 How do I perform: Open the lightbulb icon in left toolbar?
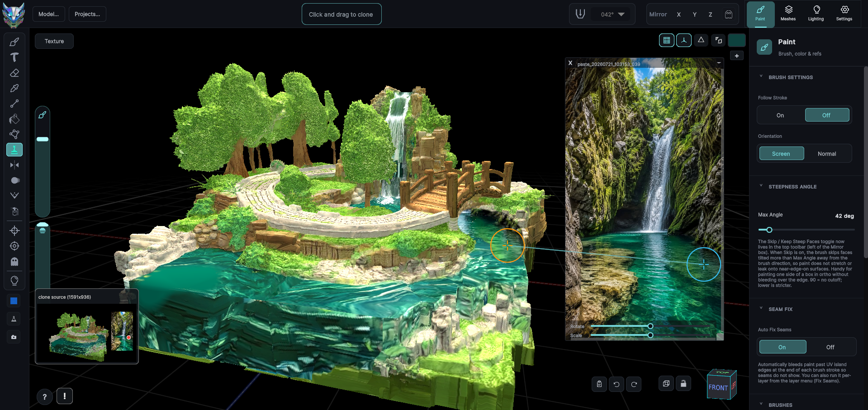click(14, 281)
